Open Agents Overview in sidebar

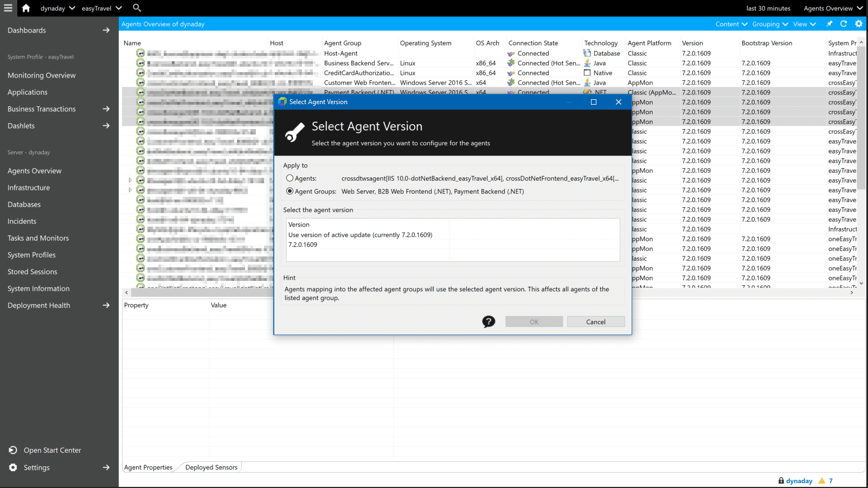[35, 171]
